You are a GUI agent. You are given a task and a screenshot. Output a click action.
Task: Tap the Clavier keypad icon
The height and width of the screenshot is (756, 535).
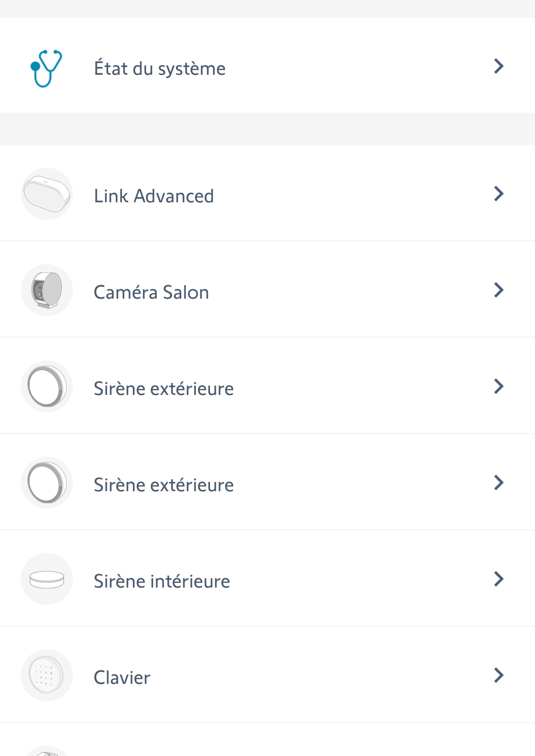(x=46, y=675)
